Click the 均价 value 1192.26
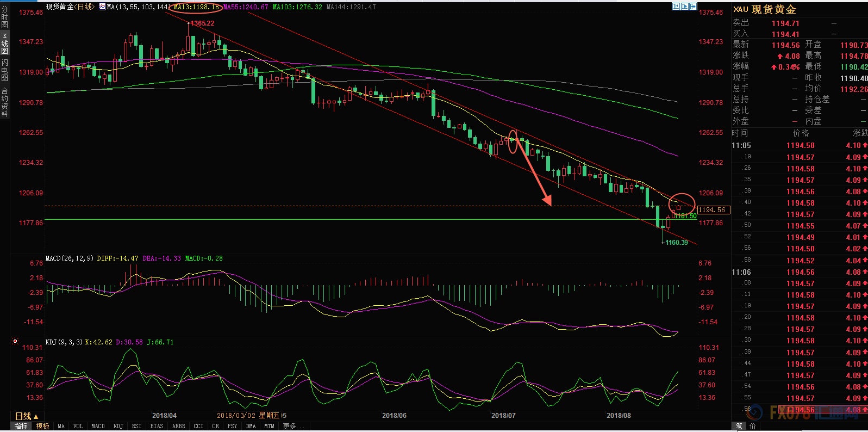This screenshot has height=432, width=868. pos(854,89)
